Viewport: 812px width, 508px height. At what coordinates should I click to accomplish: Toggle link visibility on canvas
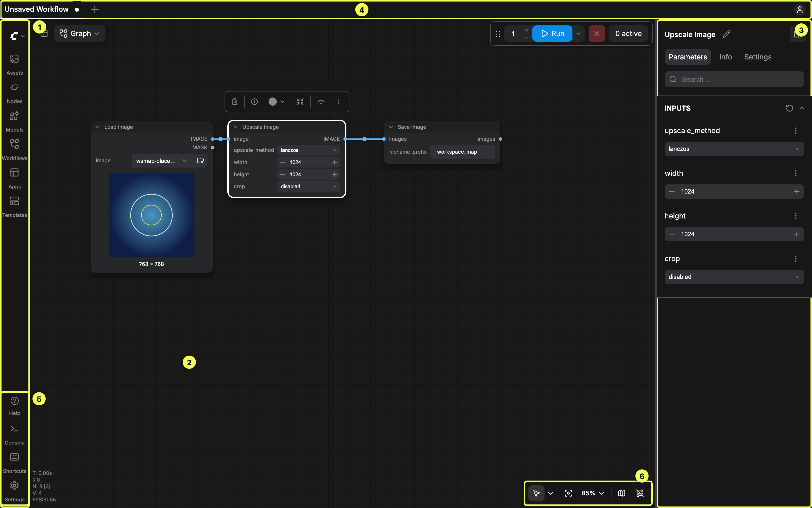pyautogui.click(x=640, y=493)
